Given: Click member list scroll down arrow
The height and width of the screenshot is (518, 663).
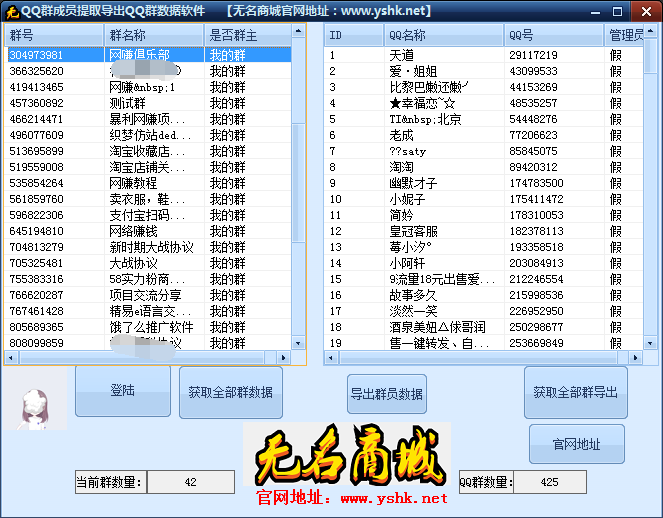Looking at the screenshot, I should click(x=650, y=343).
